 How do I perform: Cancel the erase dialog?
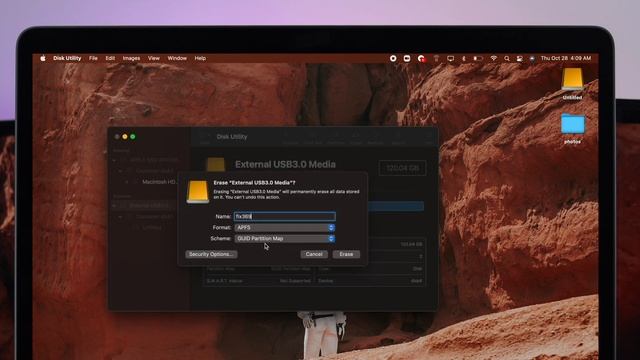click(x=314, y=254)
